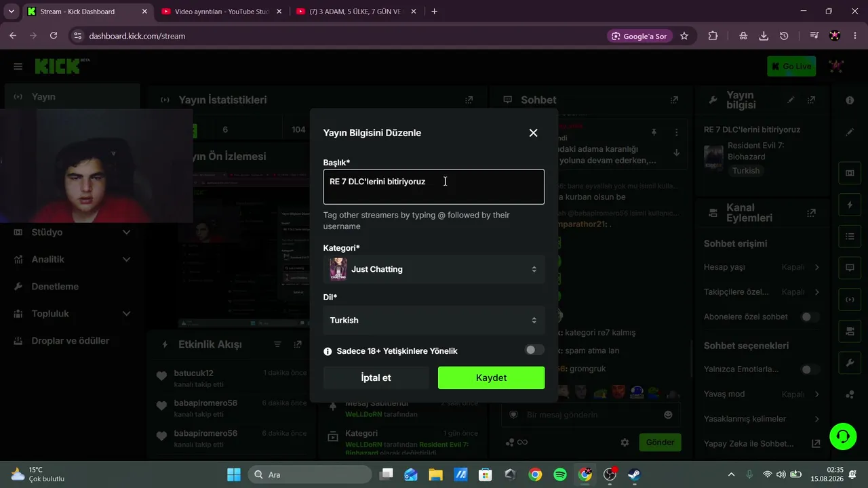Open the Dil dropdown showing Turkish
Screen dimensions: 868x488
[x=434, y=320]
